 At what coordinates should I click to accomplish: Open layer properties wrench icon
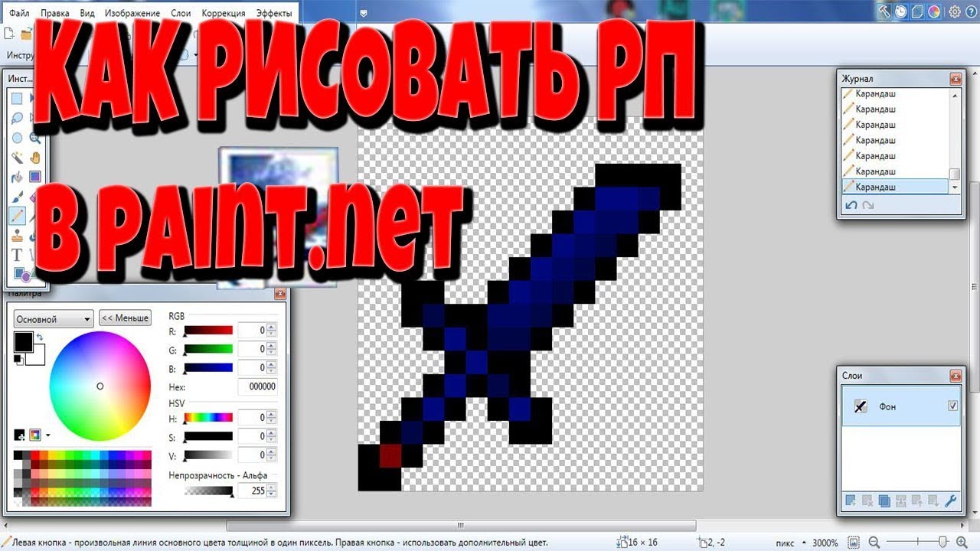click(952, 501)
